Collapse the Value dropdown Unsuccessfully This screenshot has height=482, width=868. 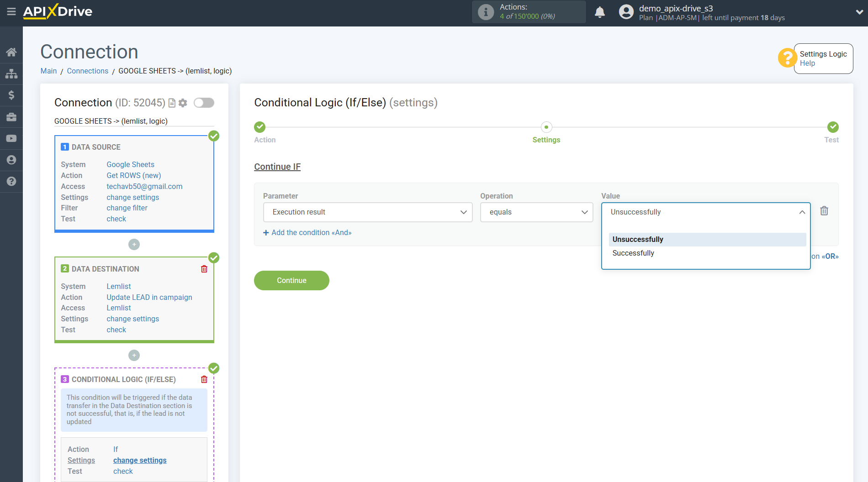pyautogui.click(x=706, y=212)
